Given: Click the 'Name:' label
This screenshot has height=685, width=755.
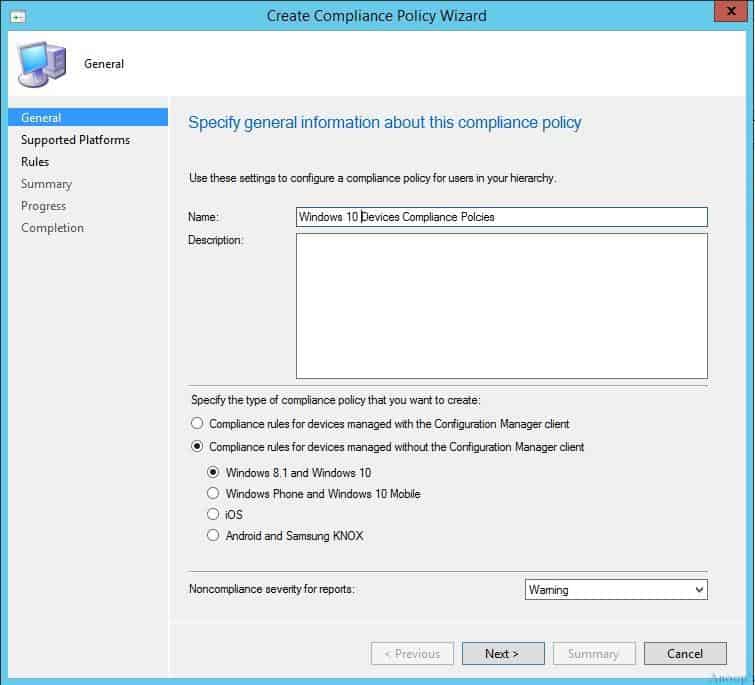Looking at the screenshot, I should click(203, 217).
